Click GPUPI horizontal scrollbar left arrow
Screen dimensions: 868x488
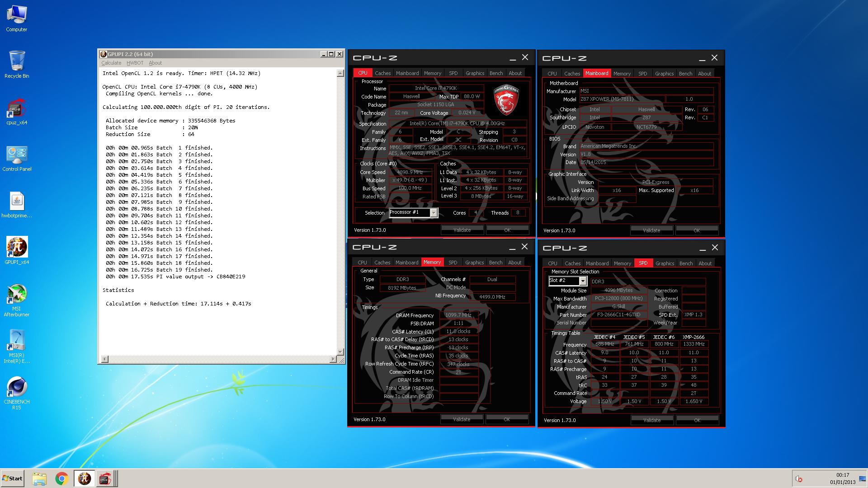(104, 359)
